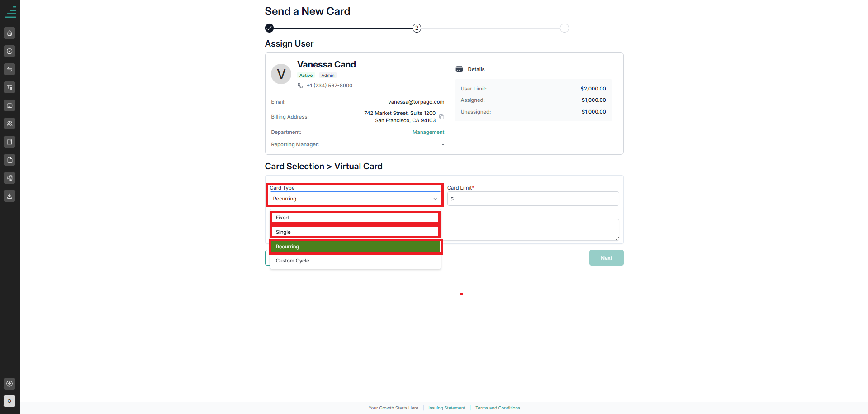Select the Fixed card type option
This screenshot has width=868, height=414.
click(x=355, y=218)
